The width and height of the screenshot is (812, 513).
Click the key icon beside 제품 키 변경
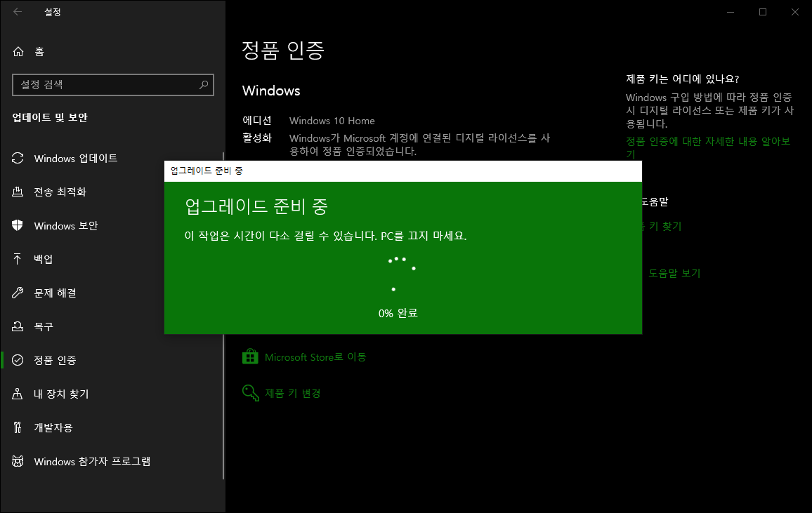point(250,393)
